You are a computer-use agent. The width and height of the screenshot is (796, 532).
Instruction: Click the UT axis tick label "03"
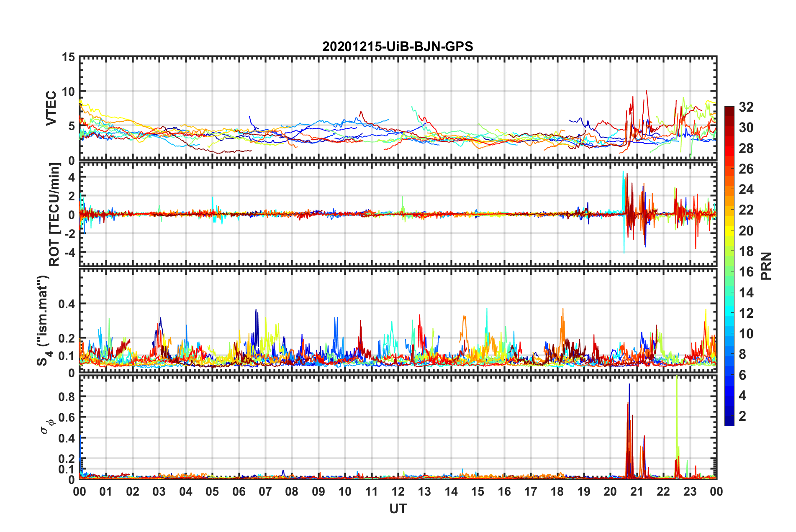(x=159, y=491)
